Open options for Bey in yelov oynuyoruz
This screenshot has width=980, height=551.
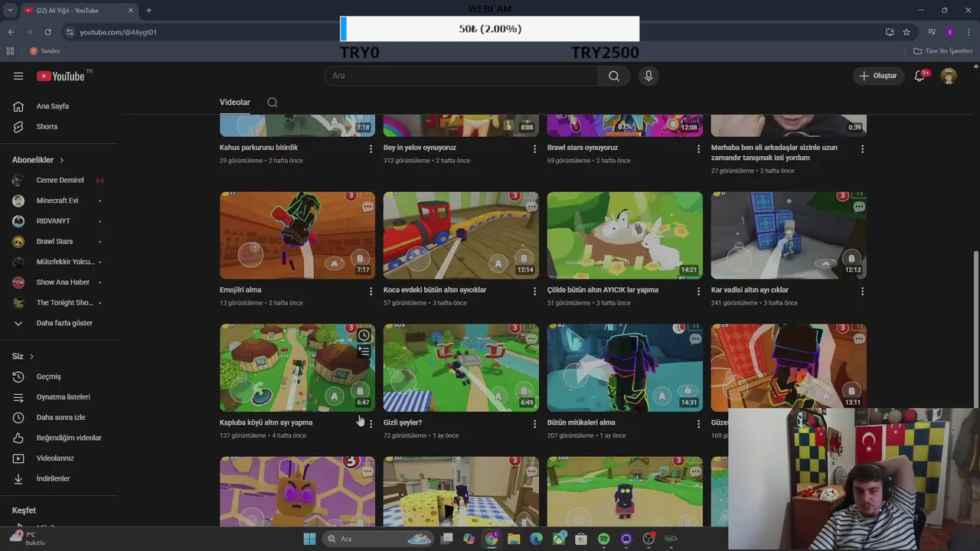point(534,148)
